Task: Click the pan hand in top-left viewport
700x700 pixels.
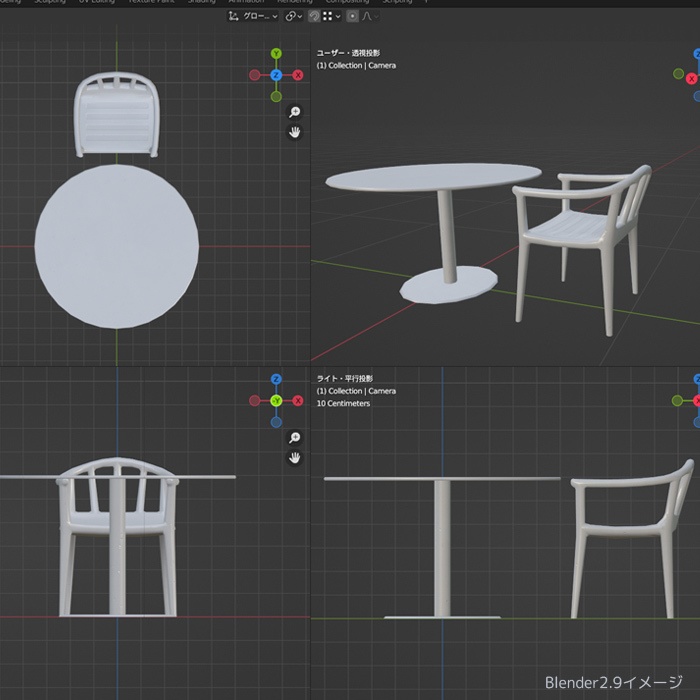Action: point(295,132)
